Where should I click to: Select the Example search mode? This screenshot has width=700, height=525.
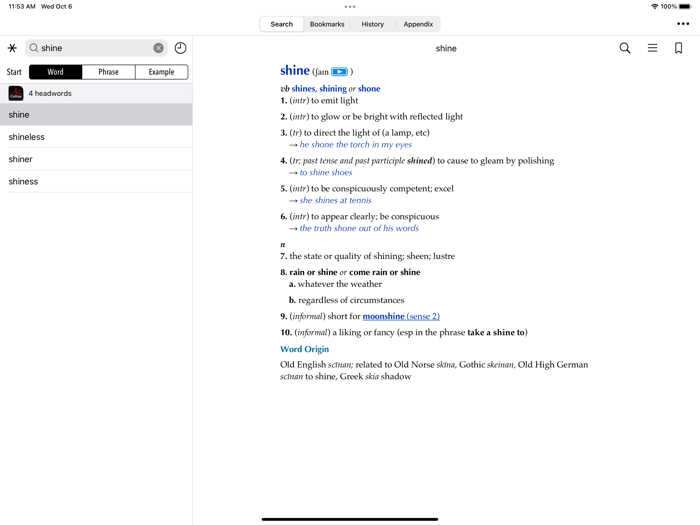pyautogui.click(x=162, y=72)
